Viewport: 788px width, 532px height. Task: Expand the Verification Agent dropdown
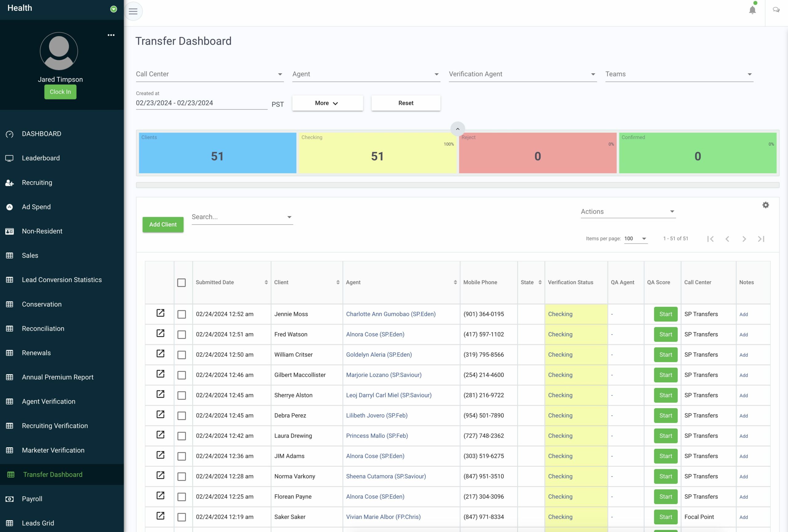pos(522,74)
